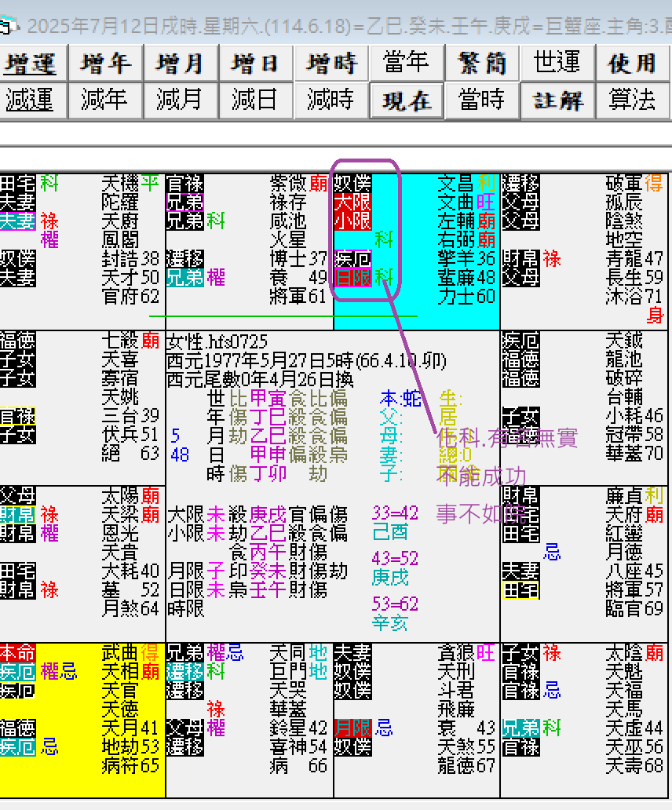Select the 當年 (current year) icon
The height and width of the screenshot is (810, 672).
(407, 64)
